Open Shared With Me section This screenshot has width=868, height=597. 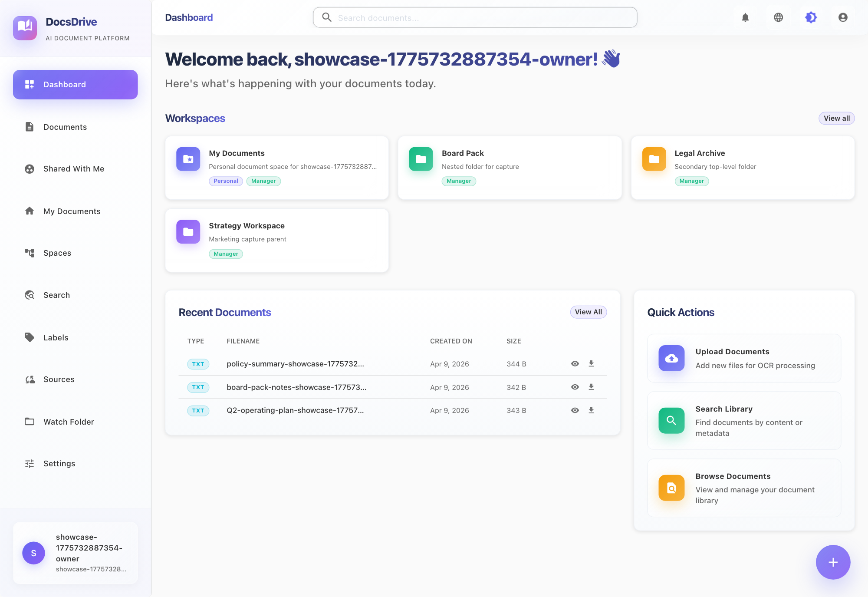pyautogui.click(x=76, y=169)
